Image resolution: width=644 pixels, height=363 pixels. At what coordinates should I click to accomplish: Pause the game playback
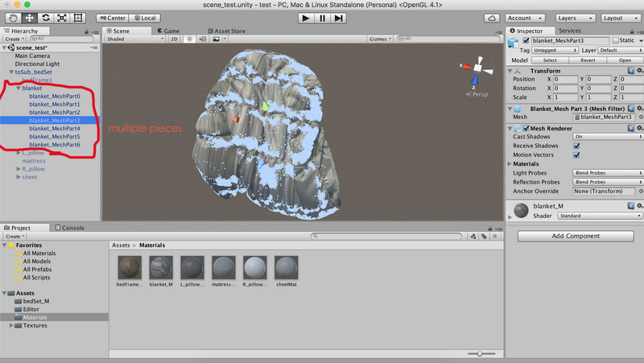coord(322,18)
